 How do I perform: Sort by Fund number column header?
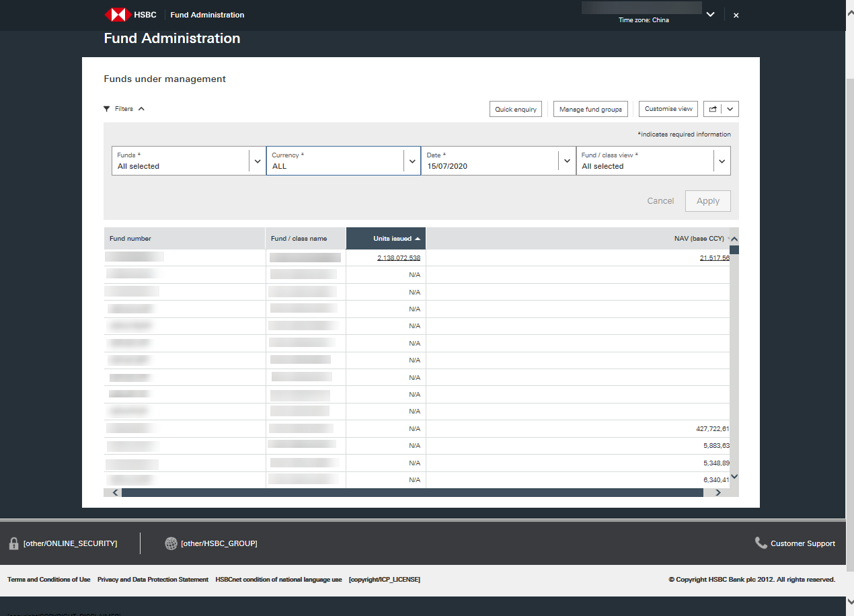pos(184,239)
